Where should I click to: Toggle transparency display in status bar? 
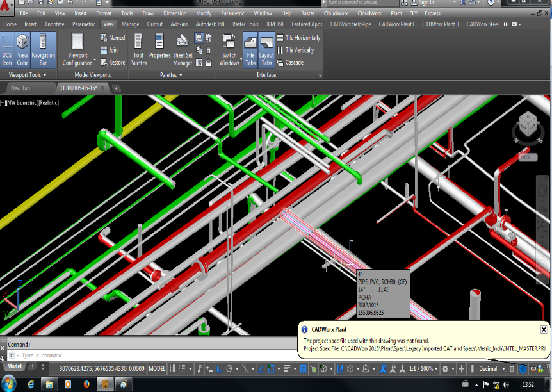304,369
